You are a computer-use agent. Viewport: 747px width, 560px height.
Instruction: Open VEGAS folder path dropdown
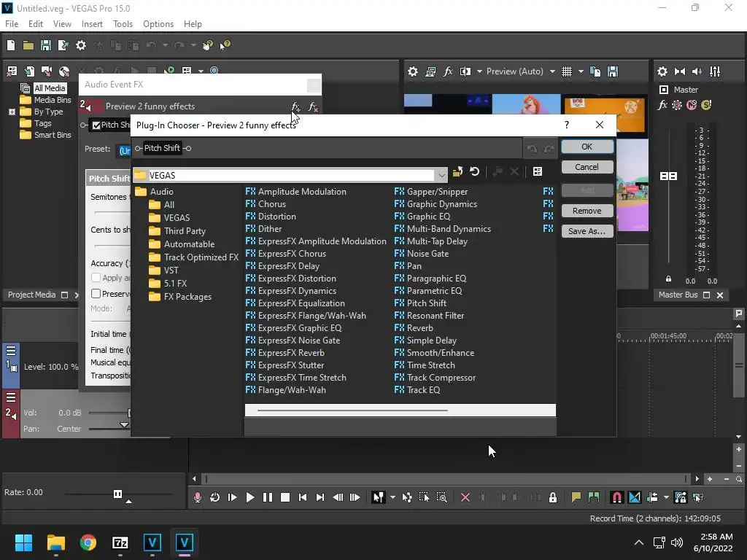pyautogui.click(x=441, y=175)
